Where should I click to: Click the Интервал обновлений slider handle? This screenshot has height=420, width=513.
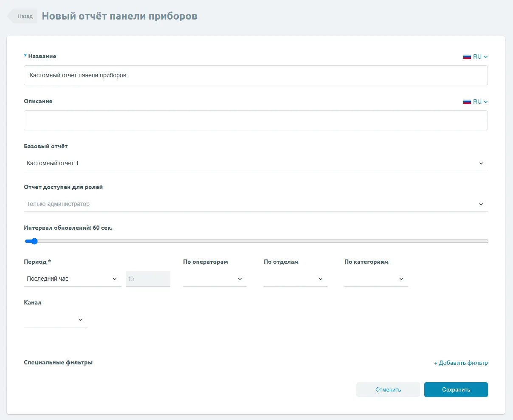click(x=34, y=241)
